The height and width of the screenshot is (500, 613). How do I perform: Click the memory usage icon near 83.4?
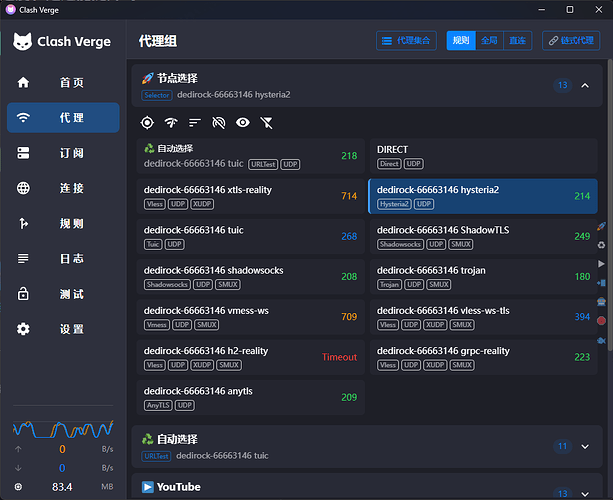(x=18, y=487)
